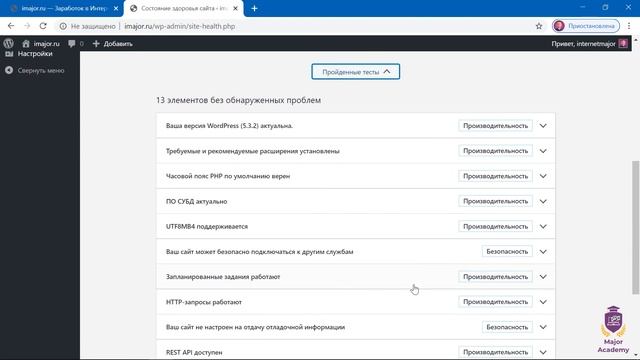
Task: Click heading 13 элементов без обнаруженных проблем
Action: 238,100
